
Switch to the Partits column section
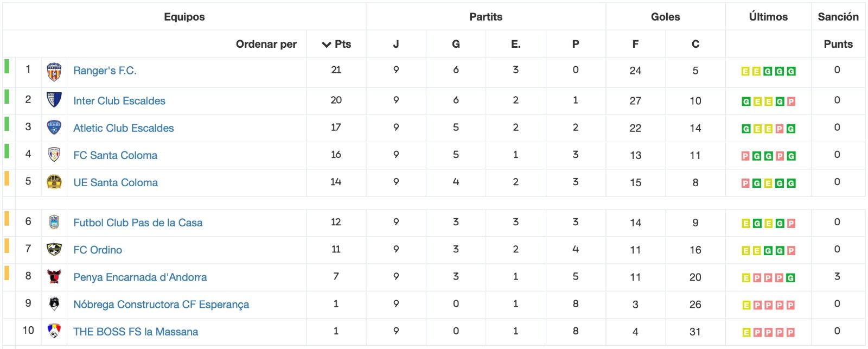(x=486, y=16)
